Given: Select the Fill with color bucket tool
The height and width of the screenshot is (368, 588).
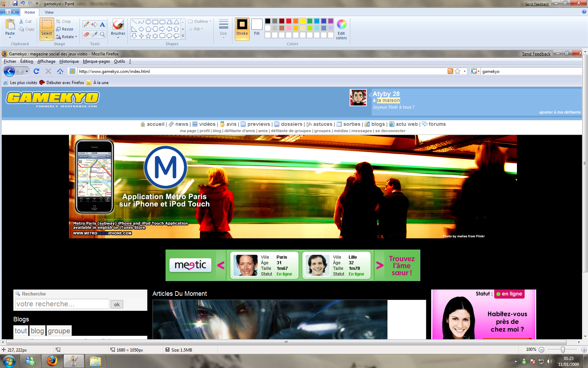Looking at the screenshot, I should 94,24.
